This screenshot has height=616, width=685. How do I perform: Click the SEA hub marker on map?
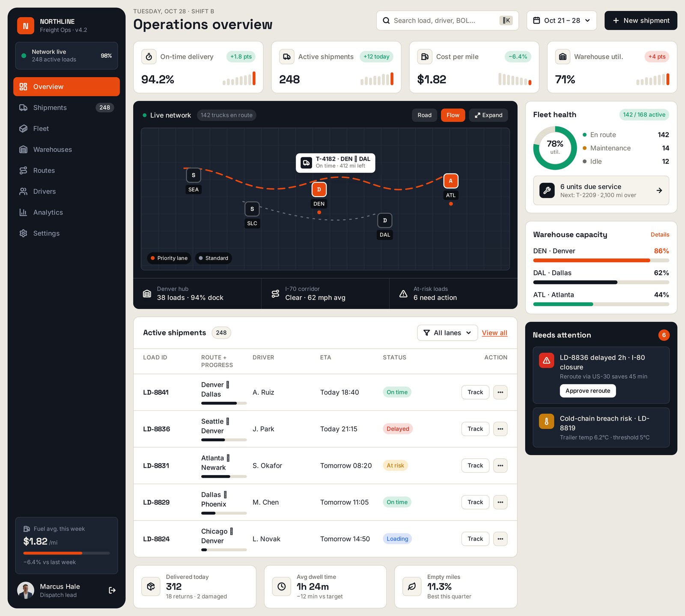pyautogui.click(x=194, y=175)
